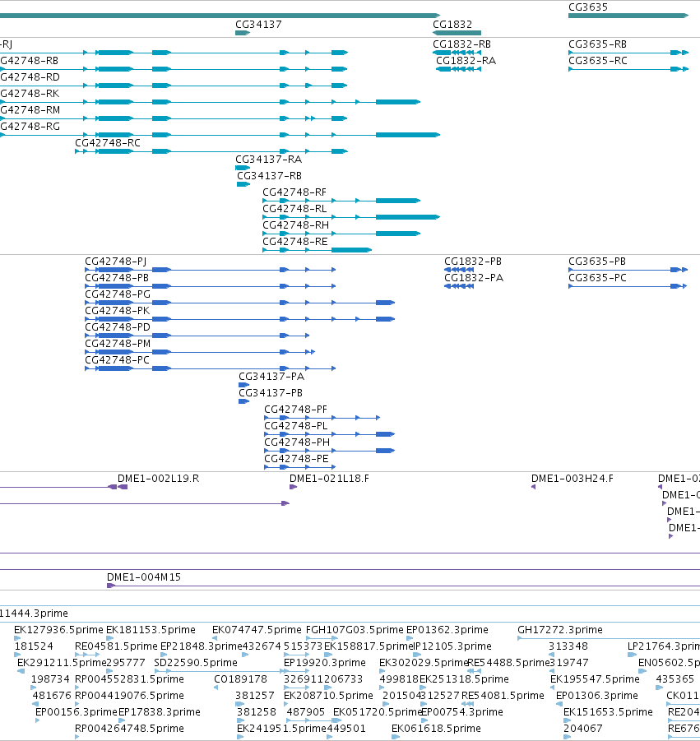Click EST entry 181524
This screenshot has width=700, height=741.
(34, 646)
